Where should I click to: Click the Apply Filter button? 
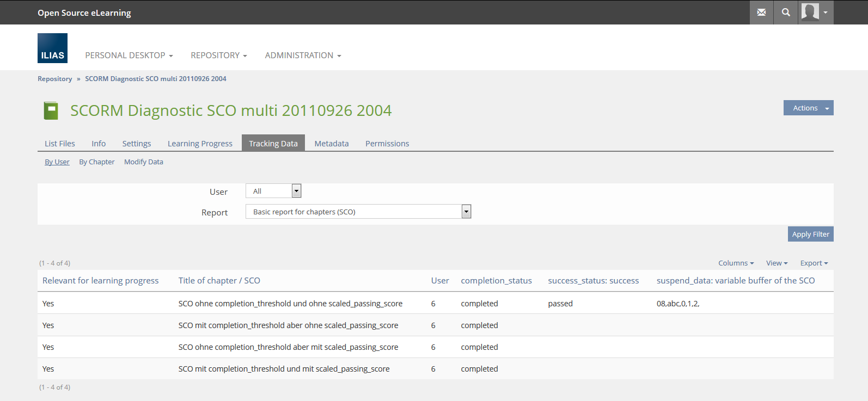[x=810, y=234]
